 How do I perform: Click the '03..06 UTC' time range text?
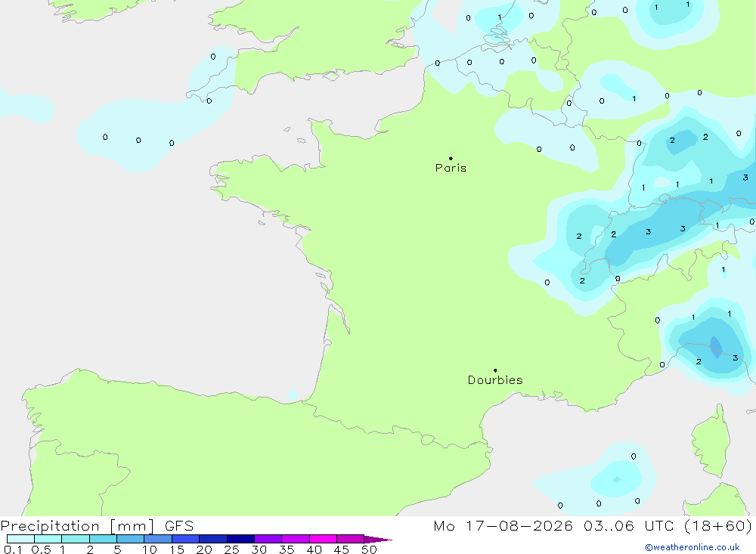628,526
